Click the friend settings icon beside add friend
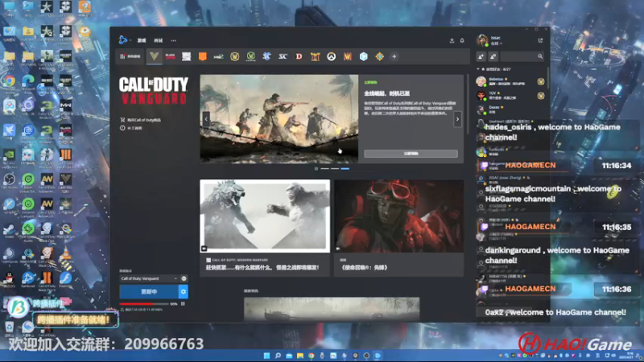This screenshot has height=362, width=644. click(493, 56)
